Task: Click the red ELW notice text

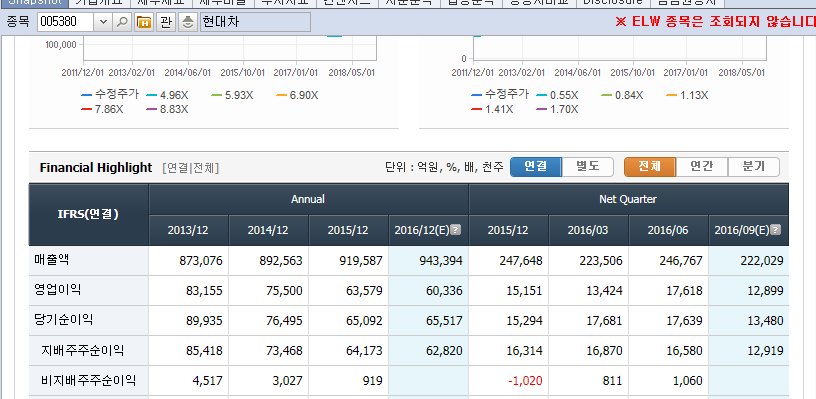Action: [715, 21]
